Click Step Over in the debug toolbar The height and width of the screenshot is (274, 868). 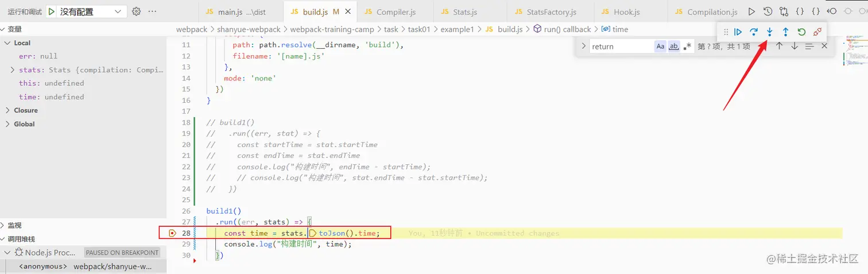click(x=754, y=32)
